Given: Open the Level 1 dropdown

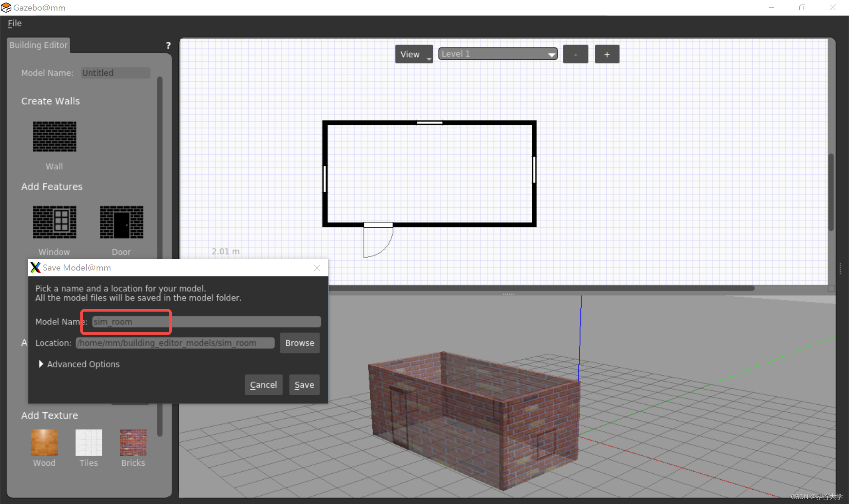Looking at the screenshot, I should pos(498,54).
